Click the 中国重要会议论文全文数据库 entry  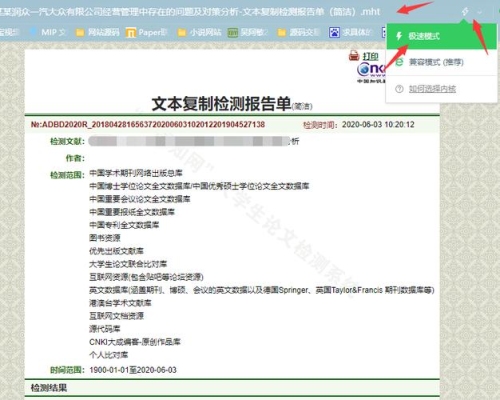[x=140, y=199]
